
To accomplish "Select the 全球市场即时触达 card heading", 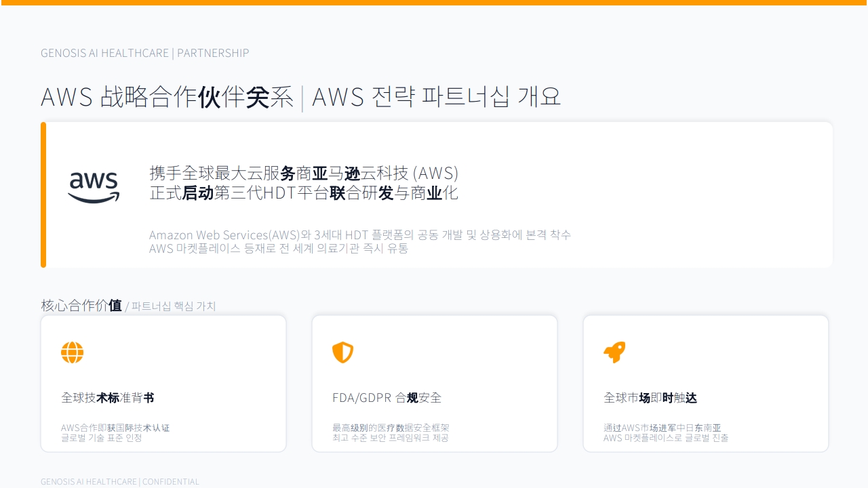I will (x=650, y=398).
